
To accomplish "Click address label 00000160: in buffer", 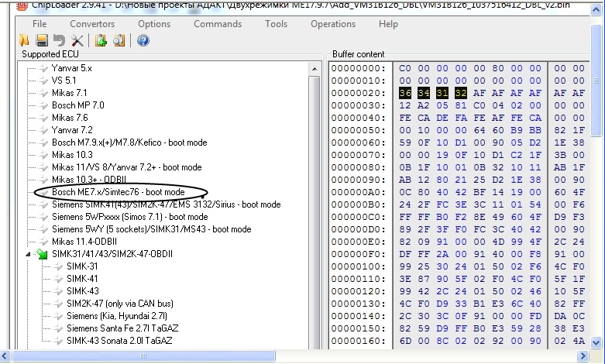I will coord(358,341).
